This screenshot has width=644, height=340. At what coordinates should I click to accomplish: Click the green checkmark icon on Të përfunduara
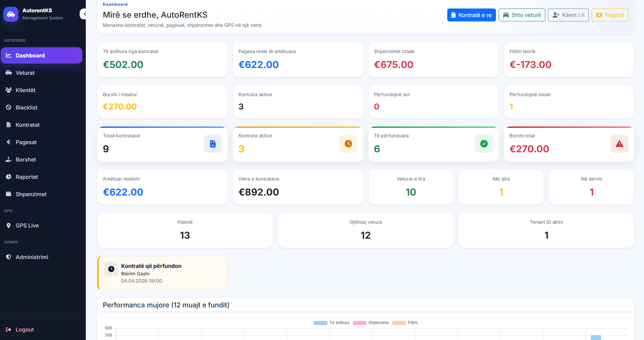484,144
